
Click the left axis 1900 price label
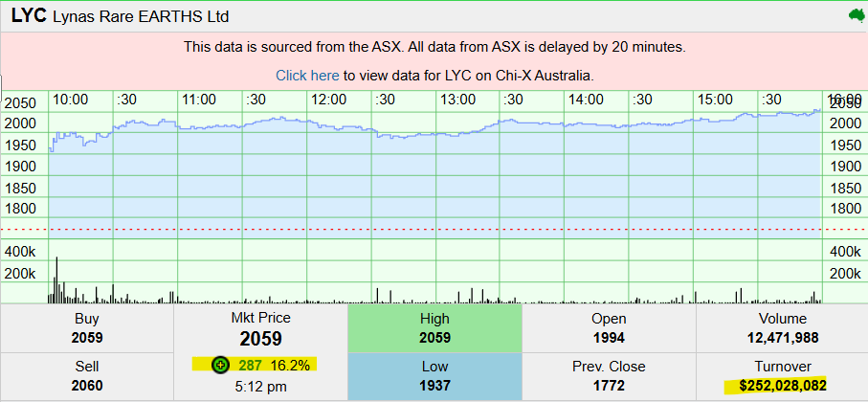(20, 167)
